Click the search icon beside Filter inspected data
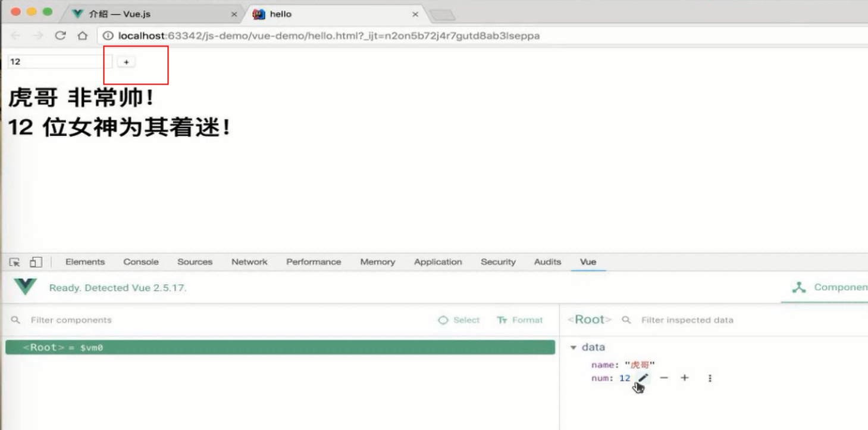This screenshot has width=868, height=430. pos(626,320)
